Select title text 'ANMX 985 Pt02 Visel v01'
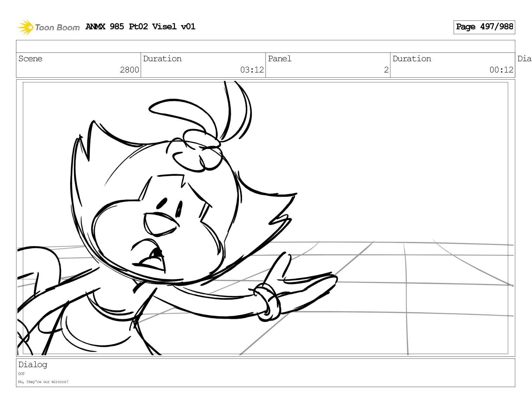Viewport: 532px width, 411px height. (141, 26)
